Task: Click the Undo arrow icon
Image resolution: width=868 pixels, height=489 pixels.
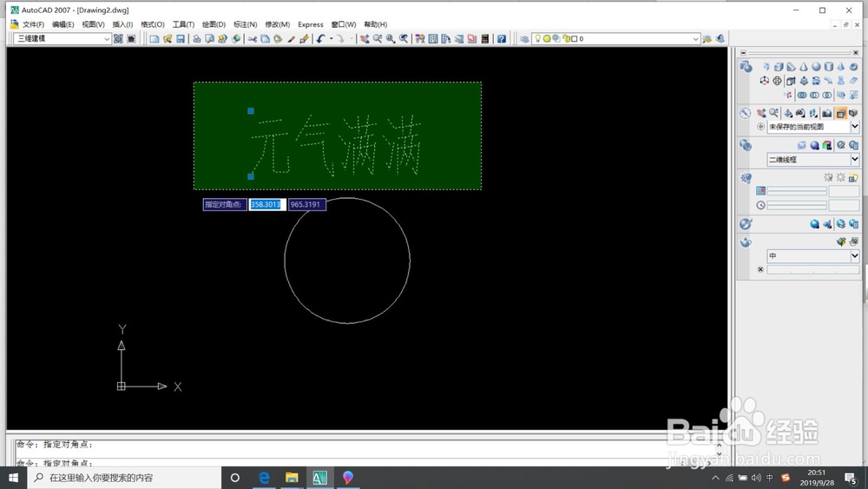Action: (320, 39)
